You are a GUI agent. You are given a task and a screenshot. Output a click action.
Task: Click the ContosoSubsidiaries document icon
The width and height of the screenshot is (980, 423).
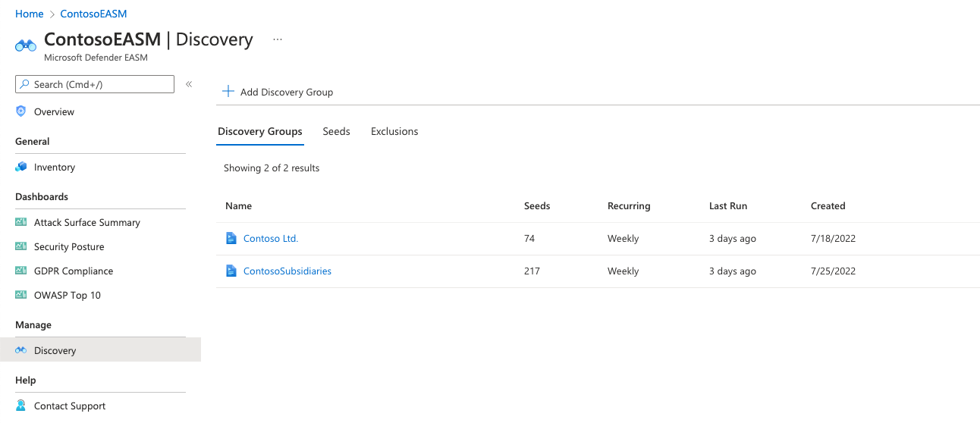click(231, 271)
